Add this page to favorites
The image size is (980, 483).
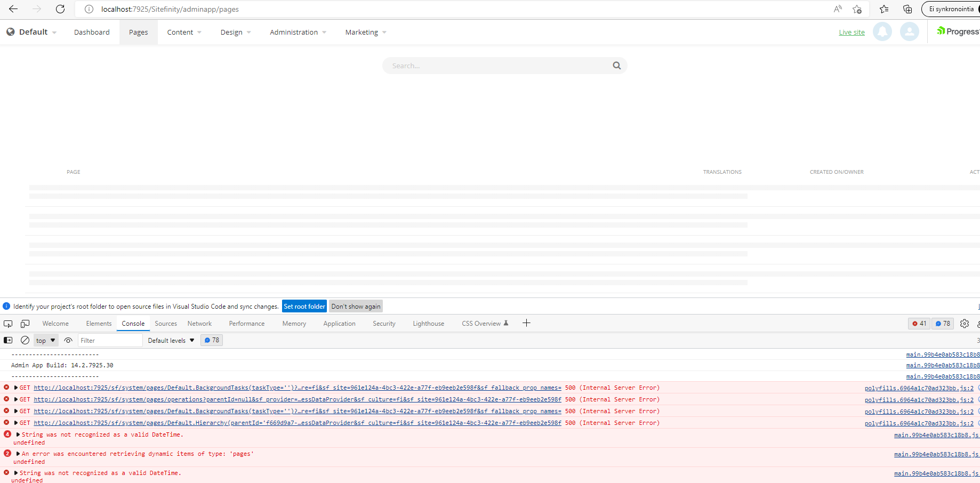pos(857,9)
